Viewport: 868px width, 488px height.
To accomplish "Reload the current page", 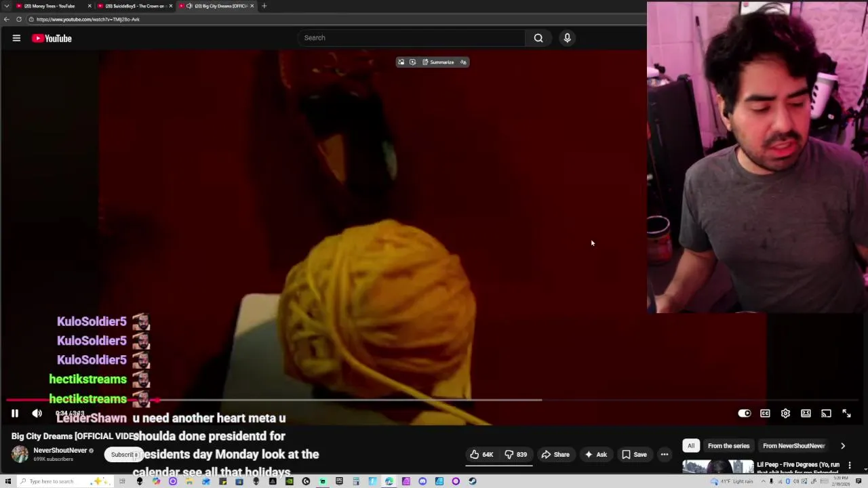I will click(19, 19).
